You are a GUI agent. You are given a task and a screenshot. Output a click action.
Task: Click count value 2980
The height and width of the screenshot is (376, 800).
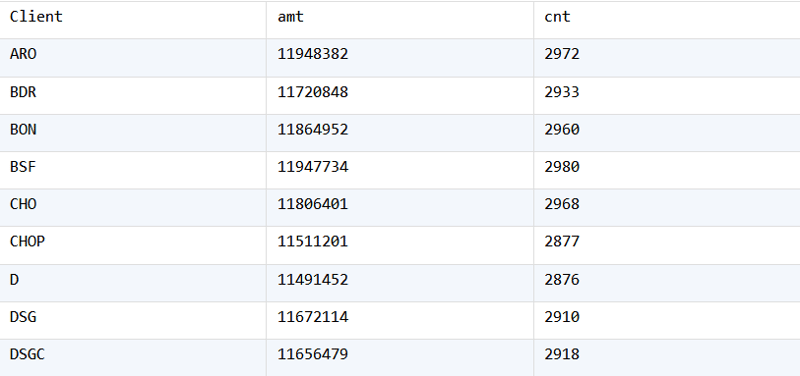click(562, 167)
